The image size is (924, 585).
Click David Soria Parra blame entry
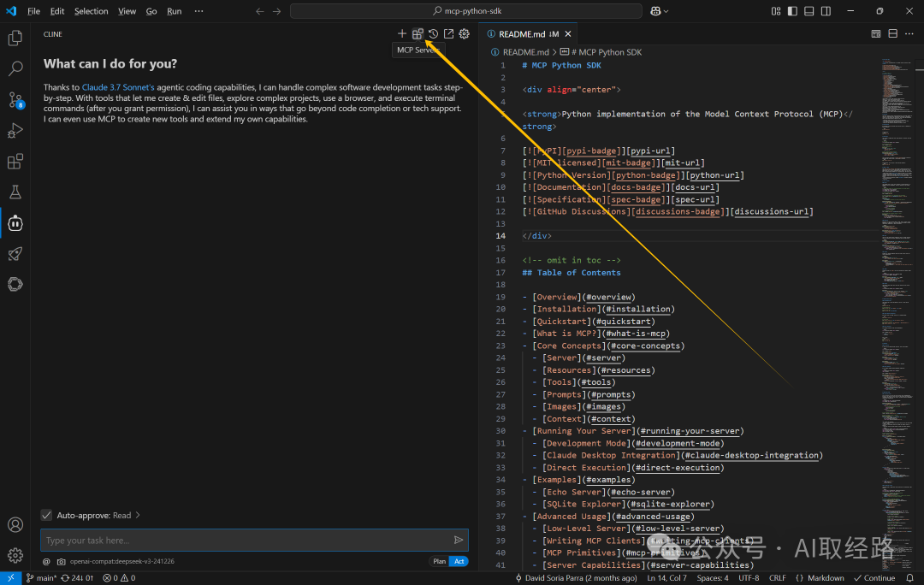click(577, 578)
